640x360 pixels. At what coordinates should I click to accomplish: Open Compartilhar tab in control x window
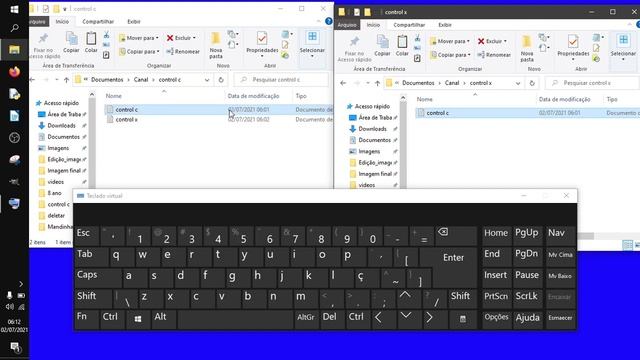[409, 25]
